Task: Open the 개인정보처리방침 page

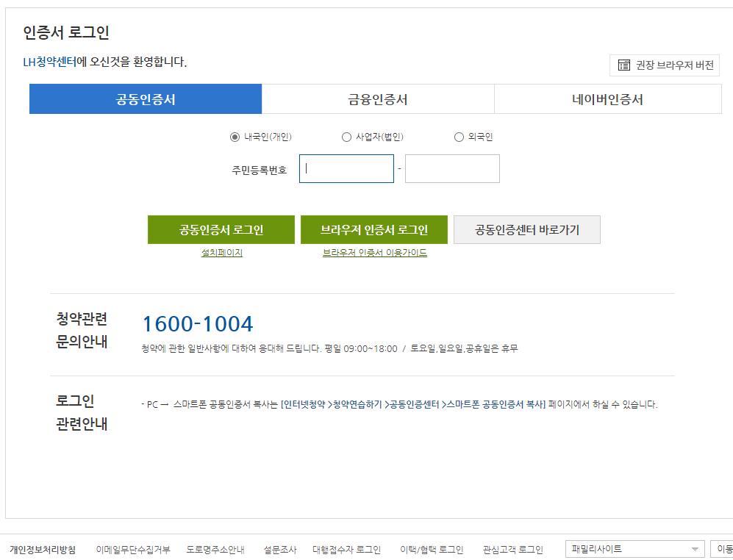Action: (46, 548)
